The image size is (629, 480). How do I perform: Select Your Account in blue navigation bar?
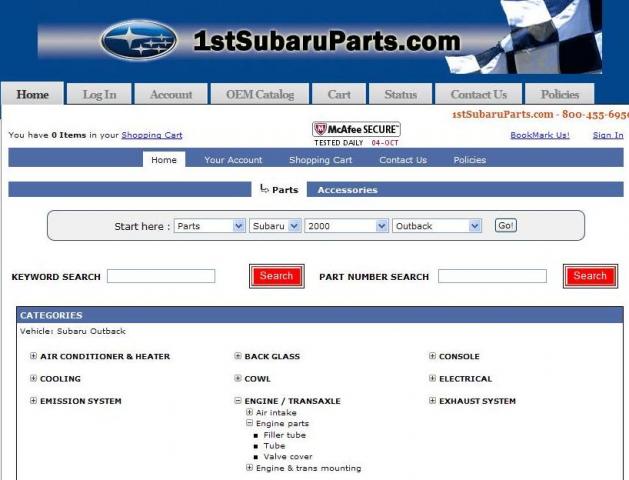233,160
